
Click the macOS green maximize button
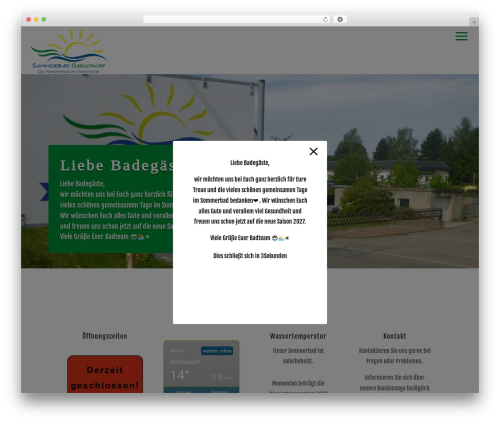[x=44, y=20]
